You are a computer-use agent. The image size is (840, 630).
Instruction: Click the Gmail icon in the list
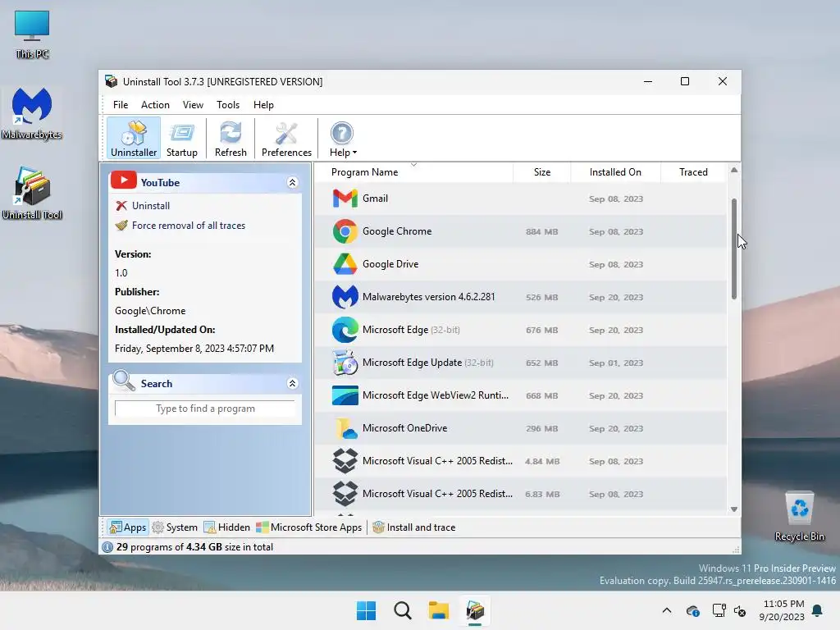coord(345,199)
